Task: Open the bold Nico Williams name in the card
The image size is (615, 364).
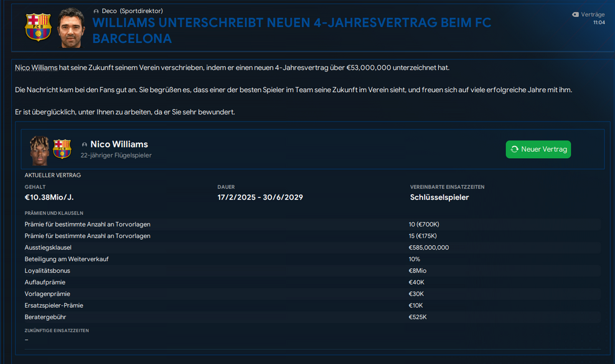Action: [119, 144]
